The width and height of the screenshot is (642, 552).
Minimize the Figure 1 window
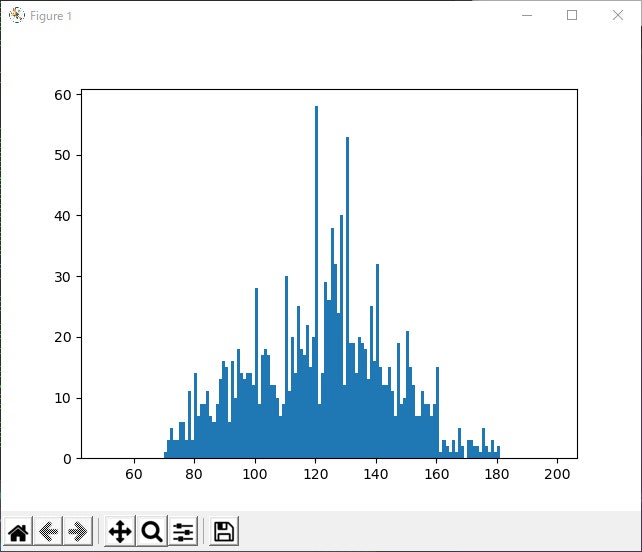click(x=527, y=16)
